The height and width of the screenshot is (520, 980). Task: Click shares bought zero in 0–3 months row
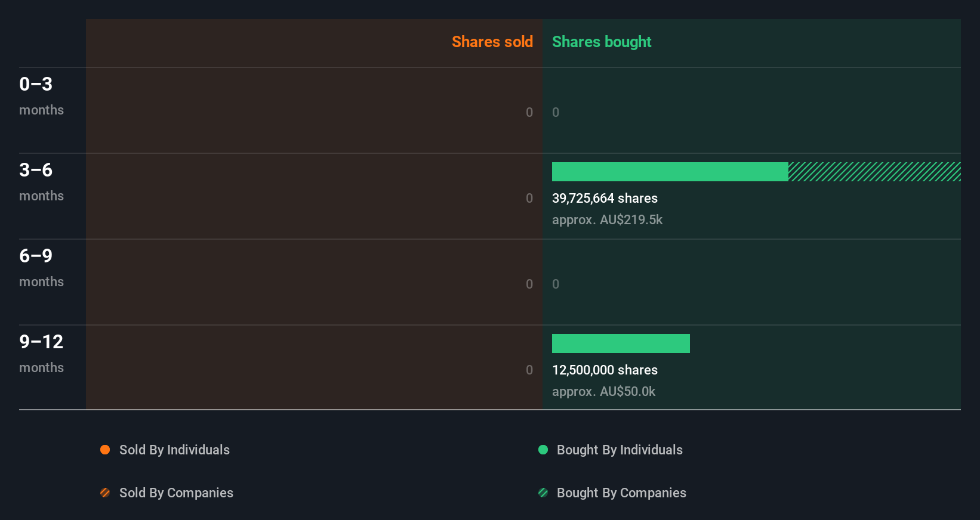[556, 112]
